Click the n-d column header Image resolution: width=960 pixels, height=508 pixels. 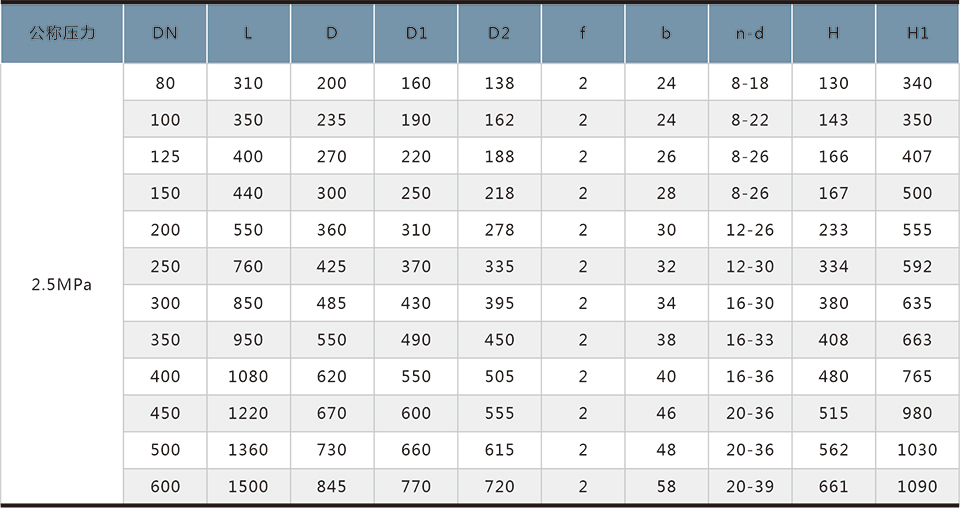click(750, 34)
